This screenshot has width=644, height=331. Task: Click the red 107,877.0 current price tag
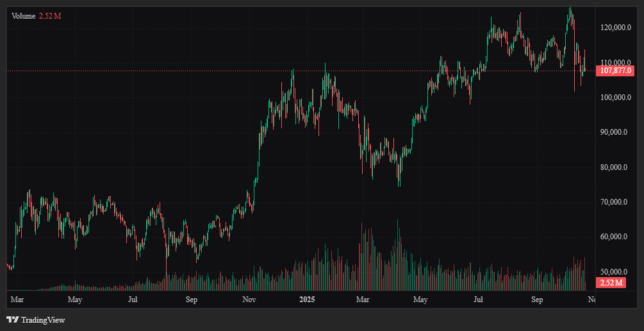(615, 71)
